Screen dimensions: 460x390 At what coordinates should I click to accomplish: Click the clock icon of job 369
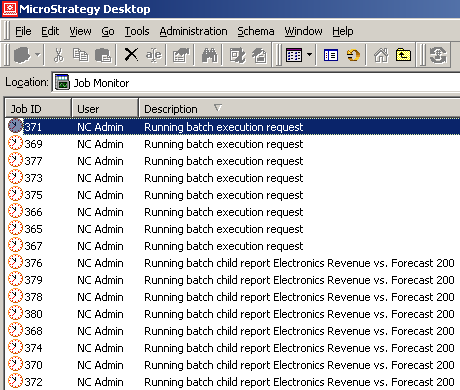pyautogui.click(x=15, y=143)
